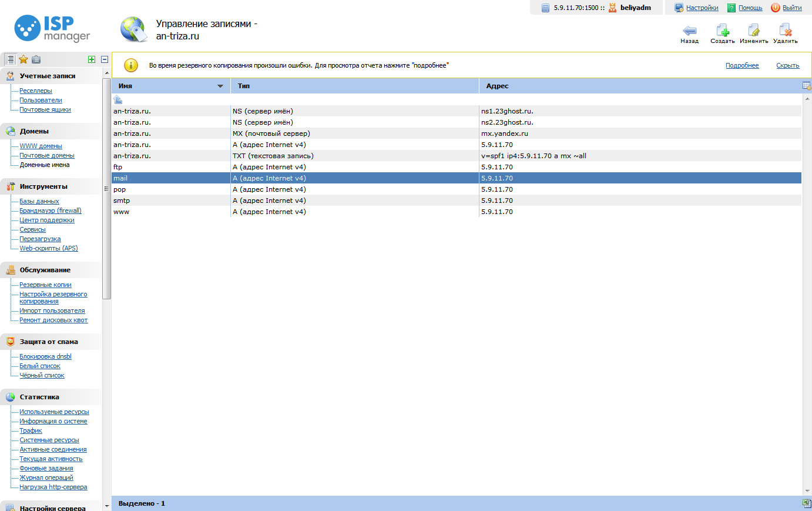
Task: Open the Блокировка dnsbl link
Action: (45, 356)
